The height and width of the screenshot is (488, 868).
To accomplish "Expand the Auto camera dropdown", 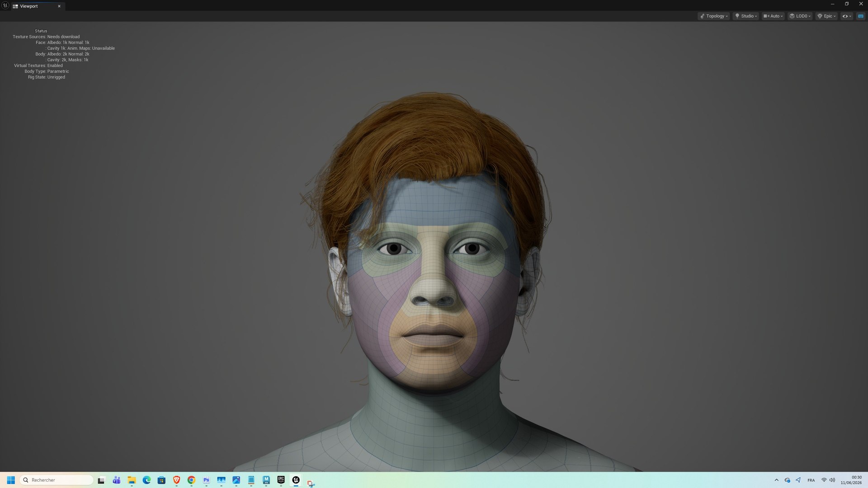I will click(773, 16).
